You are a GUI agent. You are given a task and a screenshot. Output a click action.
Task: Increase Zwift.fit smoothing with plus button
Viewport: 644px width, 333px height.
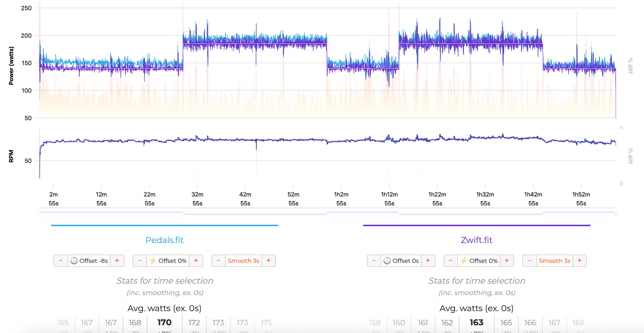click(x=580, y=261)
